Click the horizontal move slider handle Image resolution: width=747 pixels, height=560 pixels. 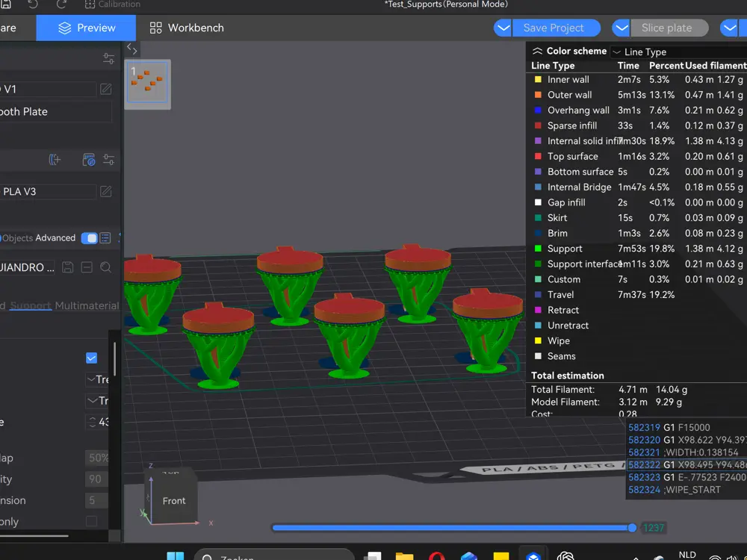(632, 528)
